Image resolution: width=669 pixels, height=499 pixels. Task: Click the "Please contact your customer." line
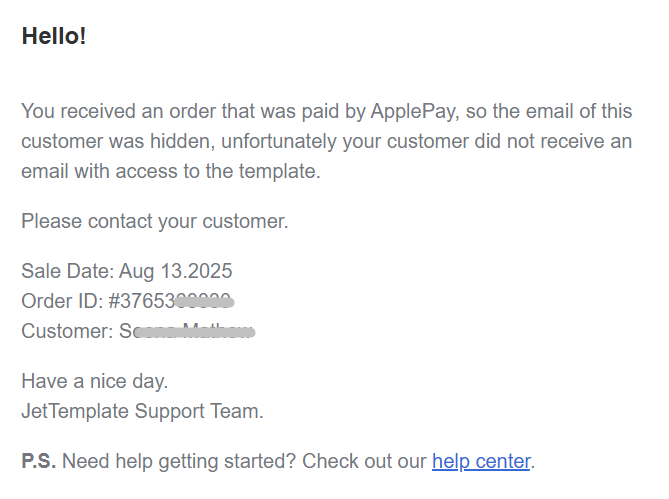pos(154,221)
